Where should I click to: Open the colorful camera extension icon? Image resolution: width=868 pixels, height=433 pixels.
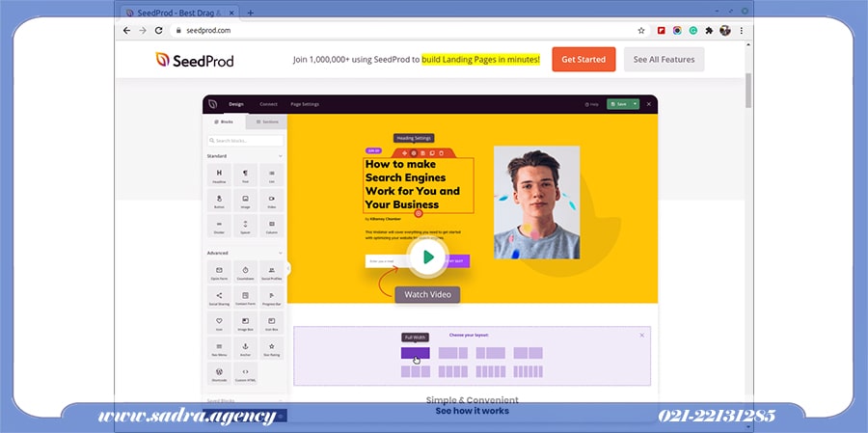coord(677,31)
